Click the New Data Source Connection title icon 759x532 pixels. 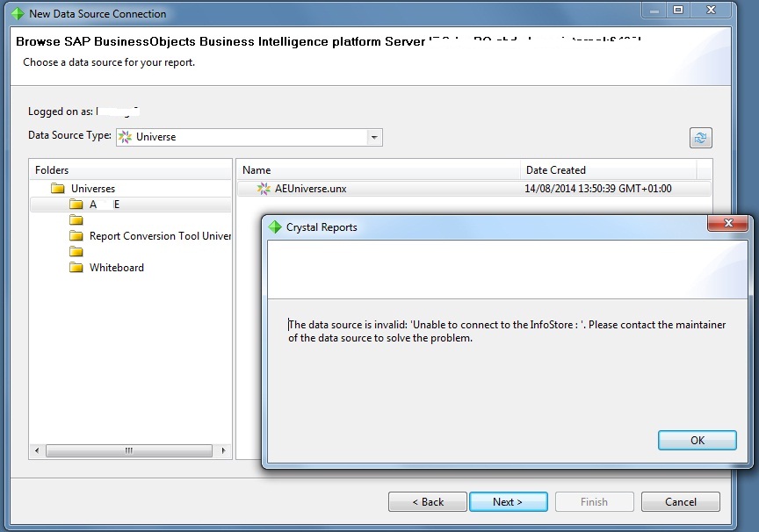click(x=18, y=13)
